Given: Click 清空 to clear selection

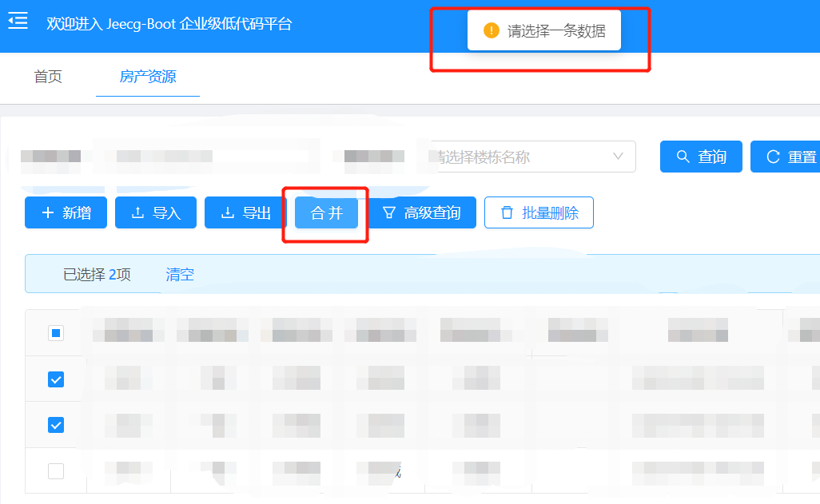Looking at the screenshot, I should pos(180,274).
